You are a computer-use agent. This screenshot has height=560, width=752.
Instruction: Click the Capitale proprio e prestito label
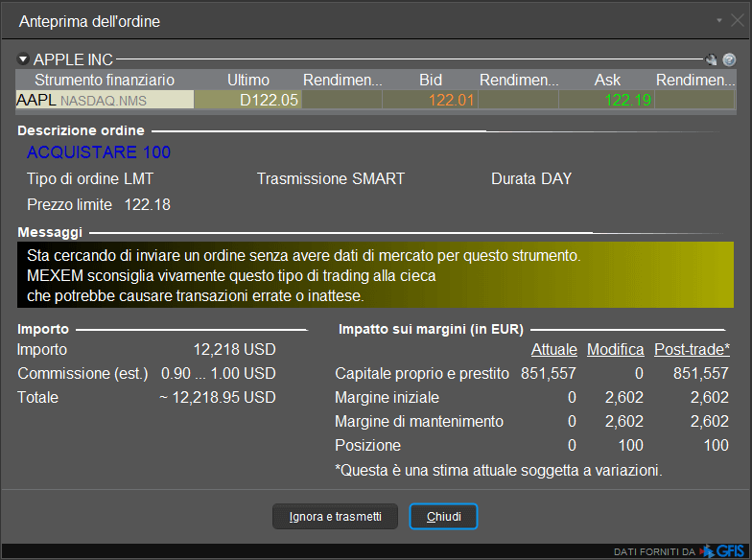coord(422,374)
